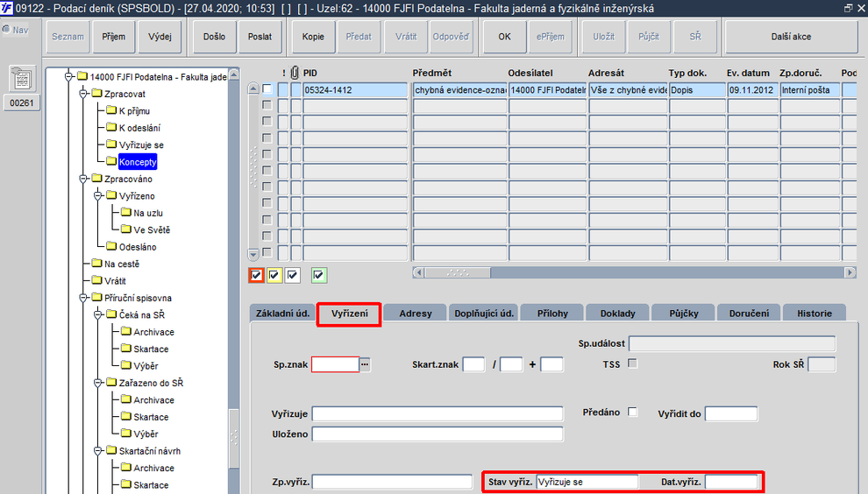Click the table scroll-down arrow
The height and width of the screenshot is (494, 868).
pyautogui.click(x=253, y=255)
